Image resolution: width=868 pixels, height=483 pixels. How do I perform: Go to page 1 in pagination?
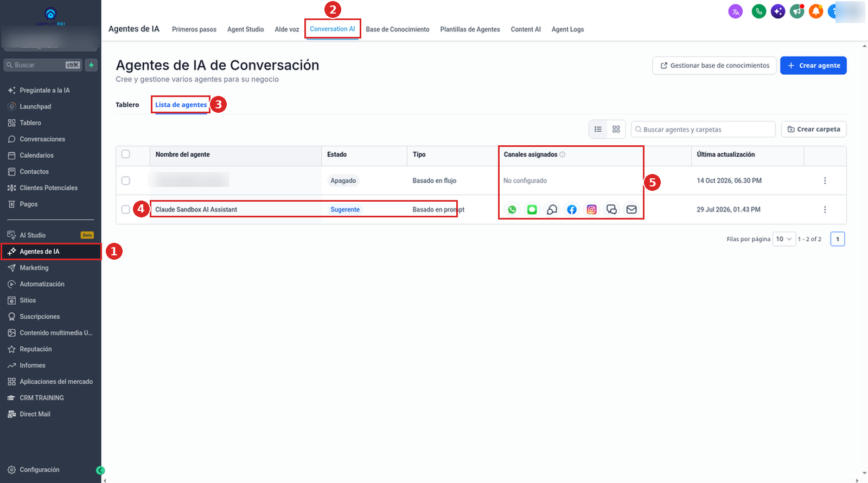click(838, 239)
